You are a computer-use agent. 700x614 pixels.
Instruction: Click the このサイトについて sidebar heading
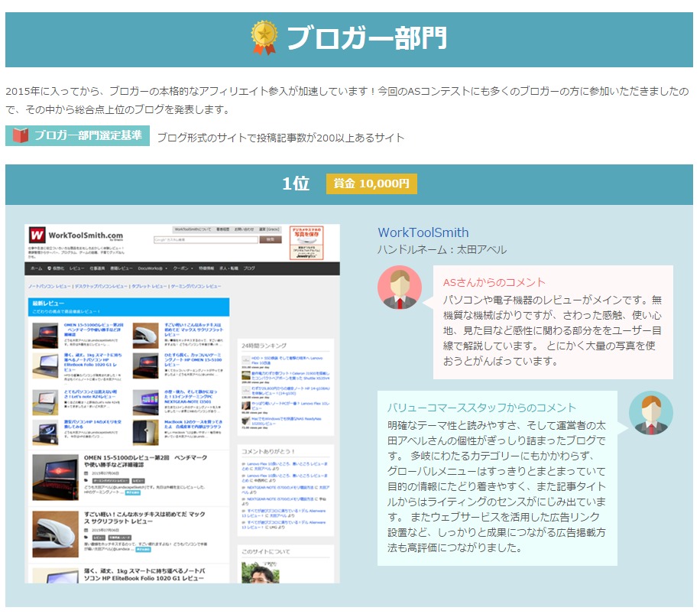(266, 551)
